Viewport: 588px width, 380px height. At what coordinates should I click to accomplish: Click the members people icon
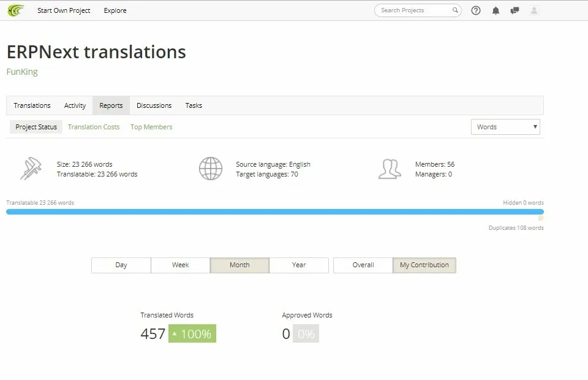[390, 169]
